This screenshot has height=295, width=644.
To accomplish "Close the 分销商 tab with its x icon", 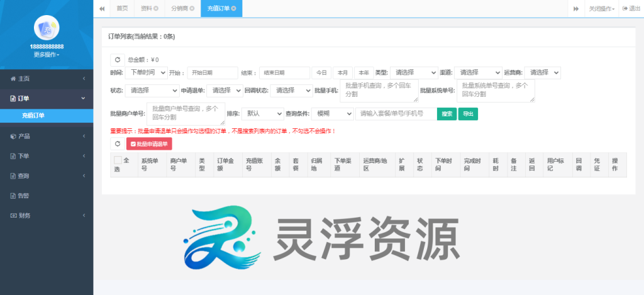I will point(192,9).
